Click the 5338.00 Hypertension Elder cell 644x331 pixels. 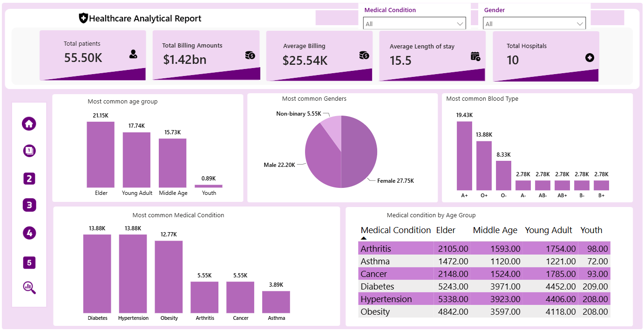[x=453, y=299]
